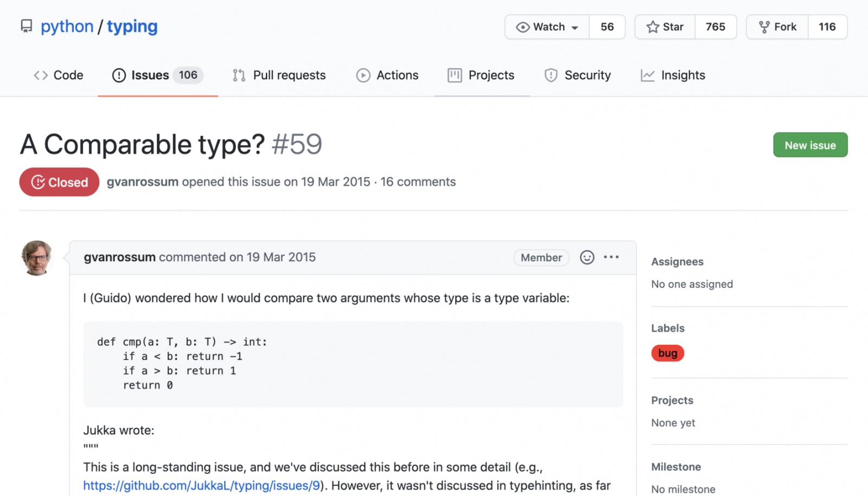
Task: Click the issue number #59
Action: 297,144
